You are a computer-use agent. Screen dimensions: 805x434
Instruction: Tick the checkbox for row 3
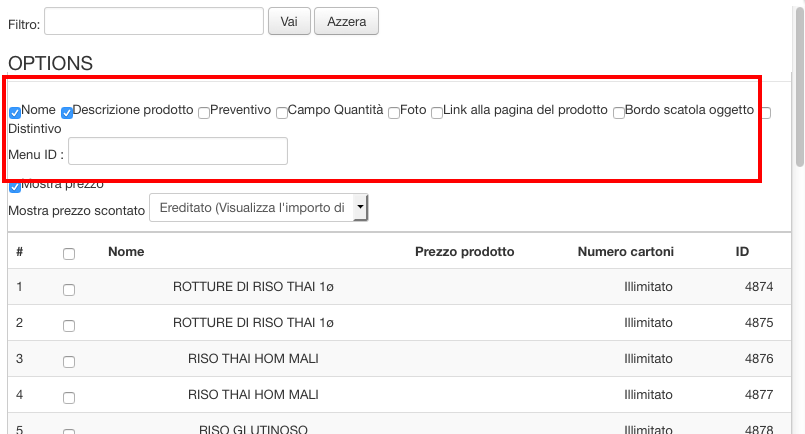point(69,361)
